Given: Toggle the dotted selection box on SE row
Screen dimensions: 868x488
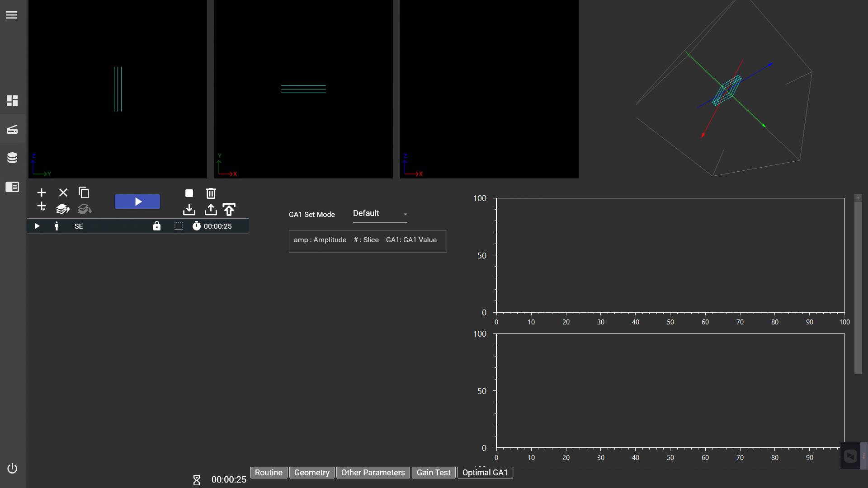Looking at the screenshot, I should 179,226.
